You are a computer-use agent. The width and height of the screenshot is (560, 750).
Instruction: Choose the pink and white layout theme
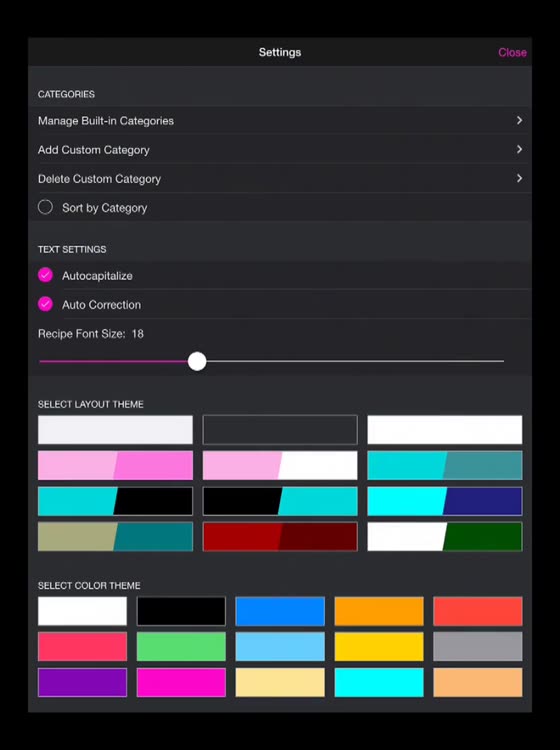pyautogui.click(x=280, y=465)
